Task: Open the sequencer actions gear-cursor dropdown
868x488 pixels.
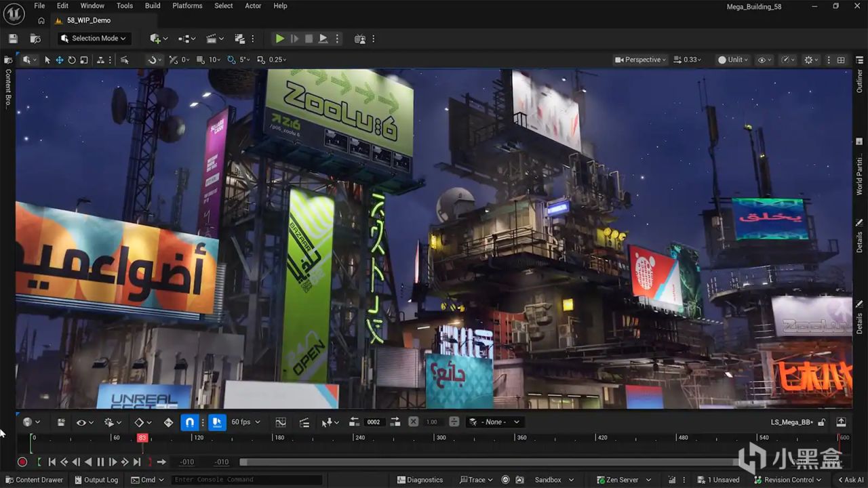Action: [x=113, y=422]
